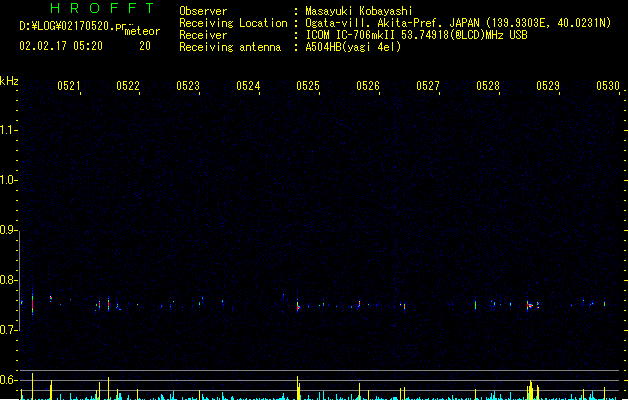Click the meteor echo just before 0525
The height and width of the screenshot is (400, 629).
[298, 307]
